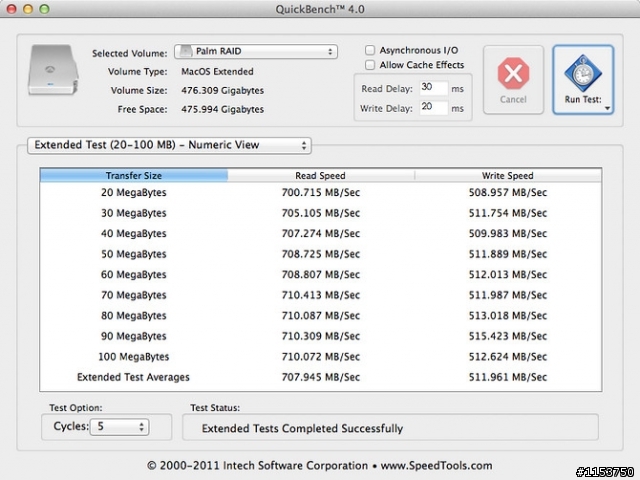Click write speed value 512.013 MB/Sec

[x=508, y=274]
